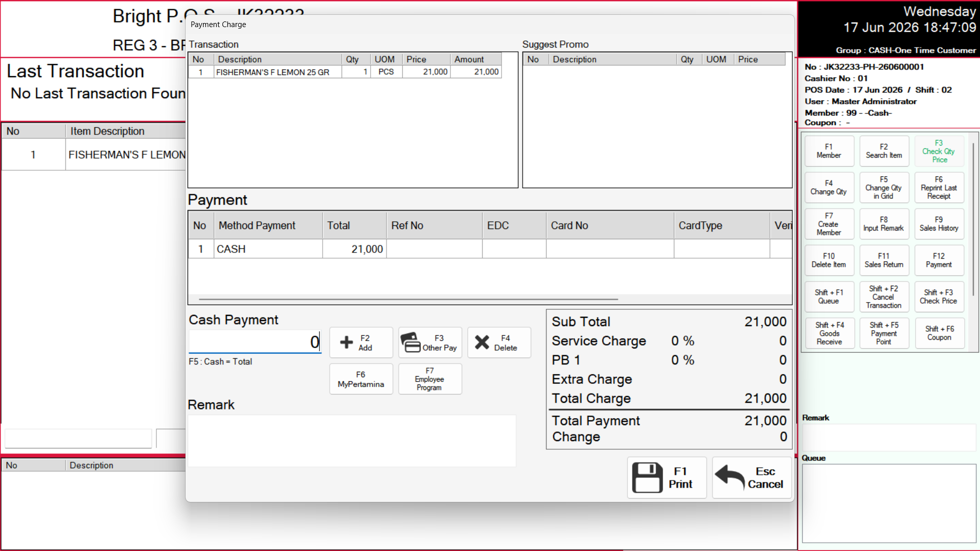Click the F1 Print floppy disk icon
The image size is (980, 551).
(x=647, y=478)
